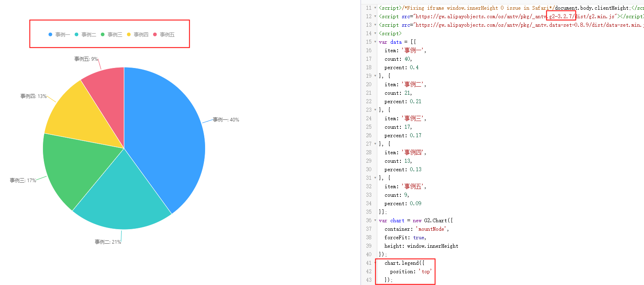Click the 事例三: 17% pie label
Viewport: 644px width, 285px height.
(x=23, y=181)
